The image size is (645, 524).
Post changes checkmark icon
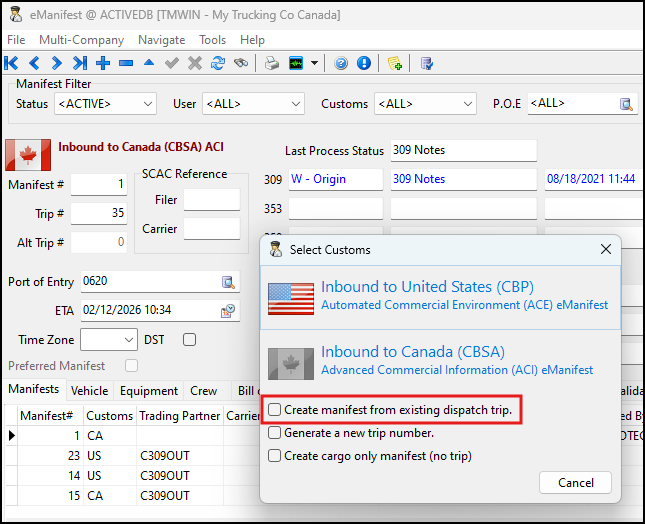click(x=172, y=63)
